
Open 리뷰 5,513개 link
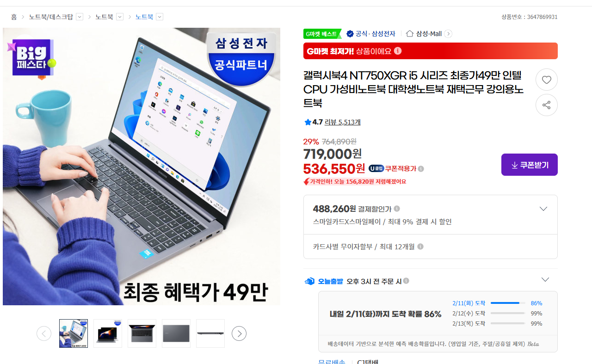click(343, 122)
